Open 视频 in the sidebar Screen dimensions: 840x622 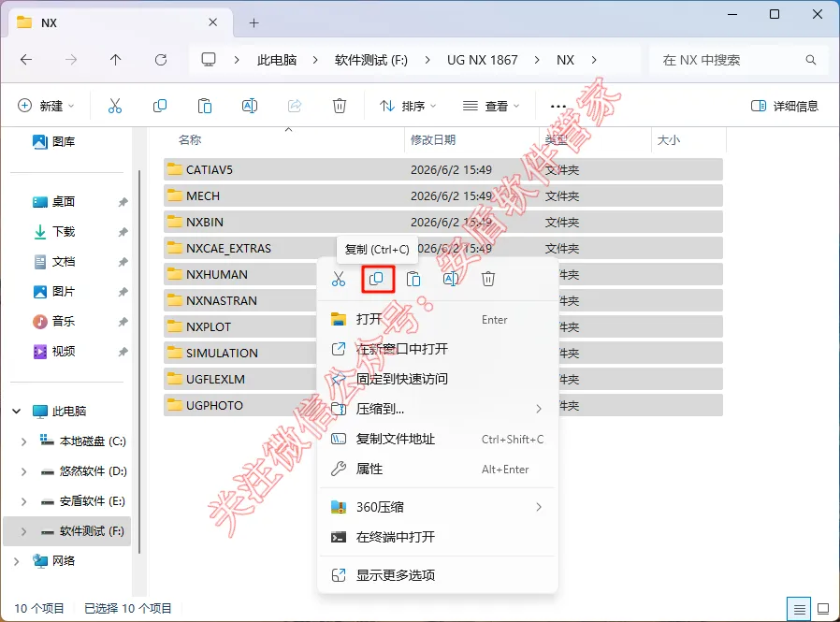[x=64, y=352]
